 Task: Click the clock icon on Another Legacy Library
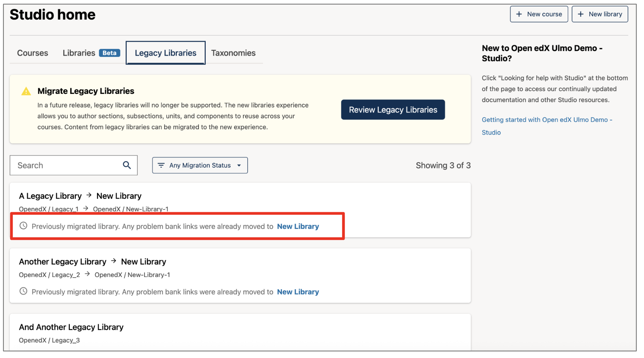pyautogui.click(x=24, y=291)
